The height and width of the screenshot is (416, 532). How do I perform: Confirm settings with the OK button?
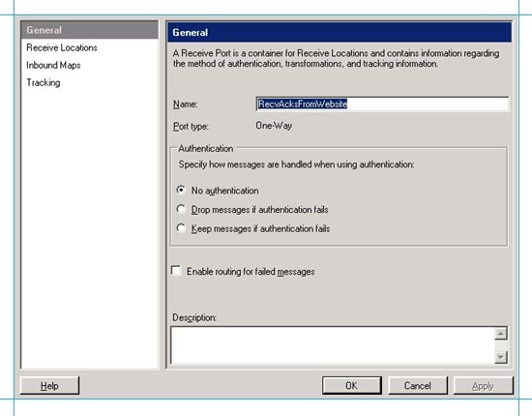click(351, 385)
